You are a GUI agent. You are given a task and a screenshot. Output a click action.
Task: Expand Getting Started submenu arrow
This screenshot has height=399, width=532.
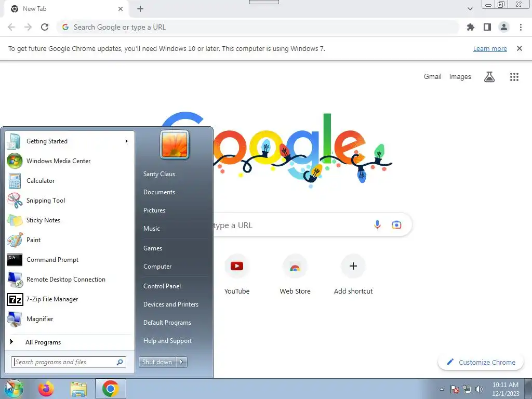point(127,141)
